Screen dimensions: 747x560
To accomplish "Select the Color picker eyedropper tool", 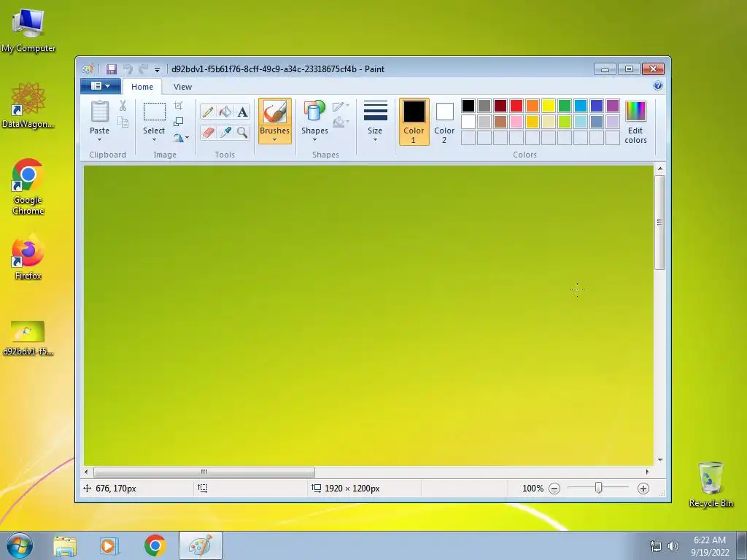I will [225, 132].
